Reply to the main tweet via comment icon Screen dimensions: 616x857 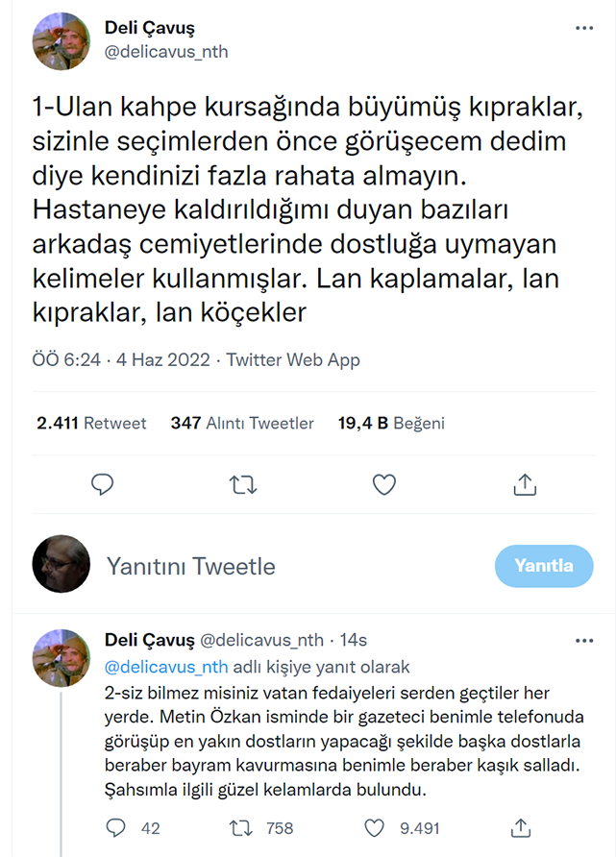coord(103,484)
